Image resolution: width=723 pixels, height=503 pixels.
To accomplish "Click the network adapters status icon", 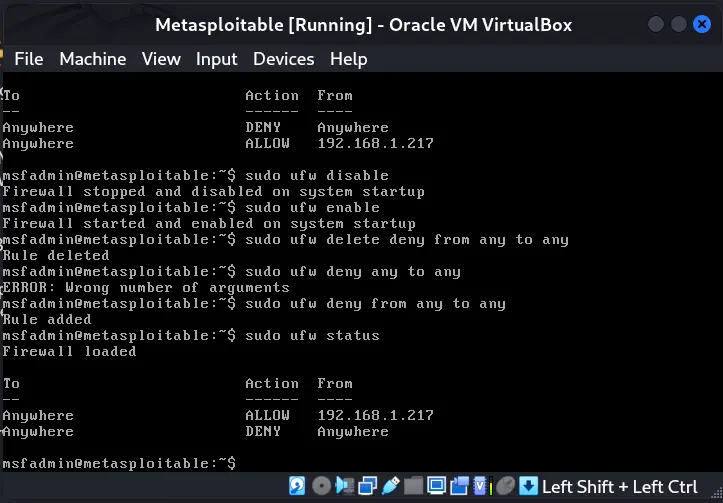I will (367, 486).
